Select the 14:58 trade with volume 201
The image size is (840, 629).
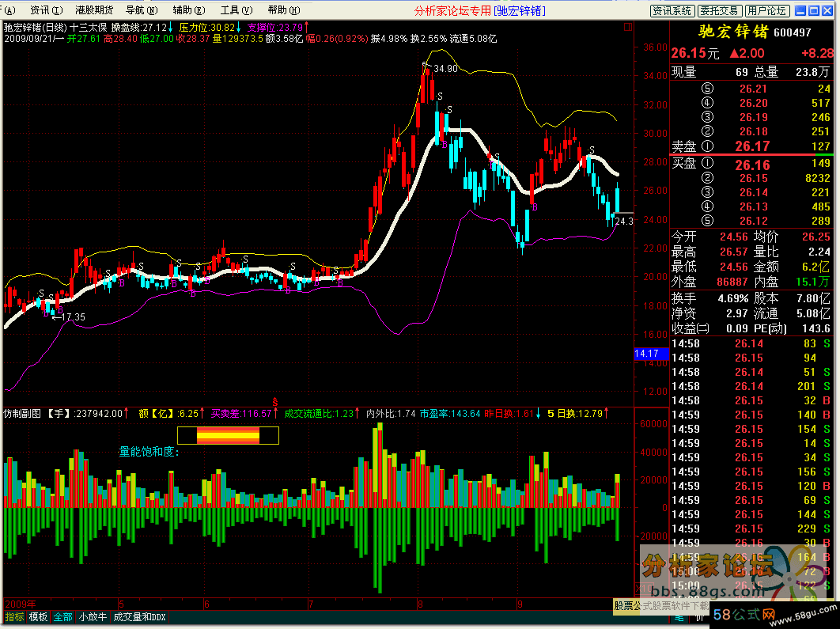(751, 386)
